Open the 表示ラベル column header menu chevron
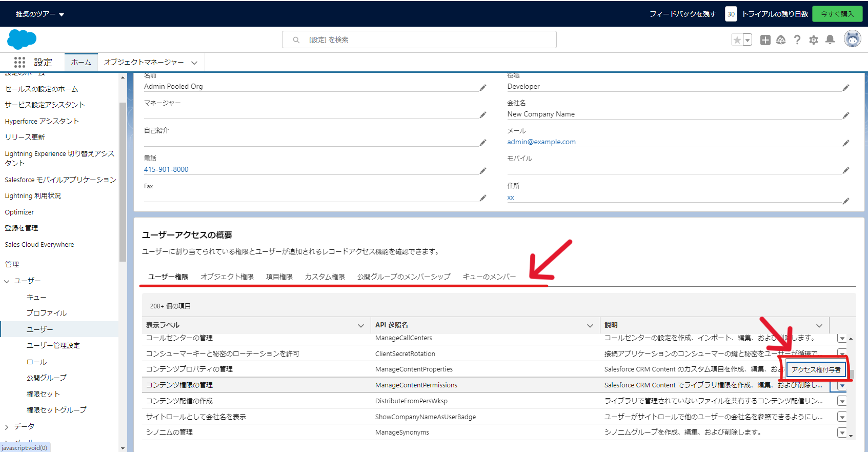868x452 pixels. coord(361,325)
